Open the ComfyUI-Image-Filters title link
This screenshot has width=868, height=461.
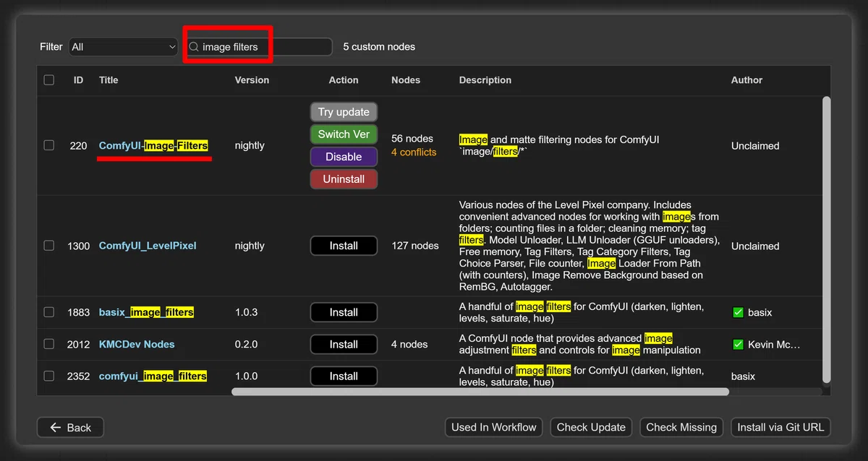(153, 145)
